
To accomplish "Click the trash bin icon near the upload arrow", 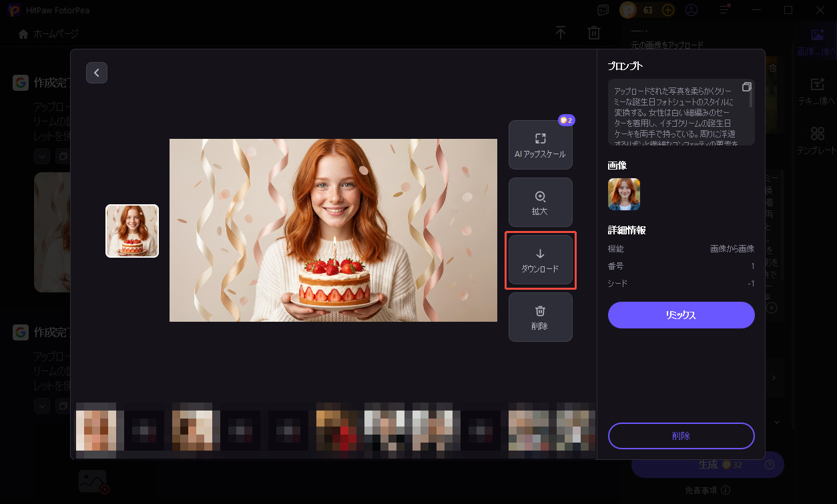I will pyautogui.click(x=593, y=33).
